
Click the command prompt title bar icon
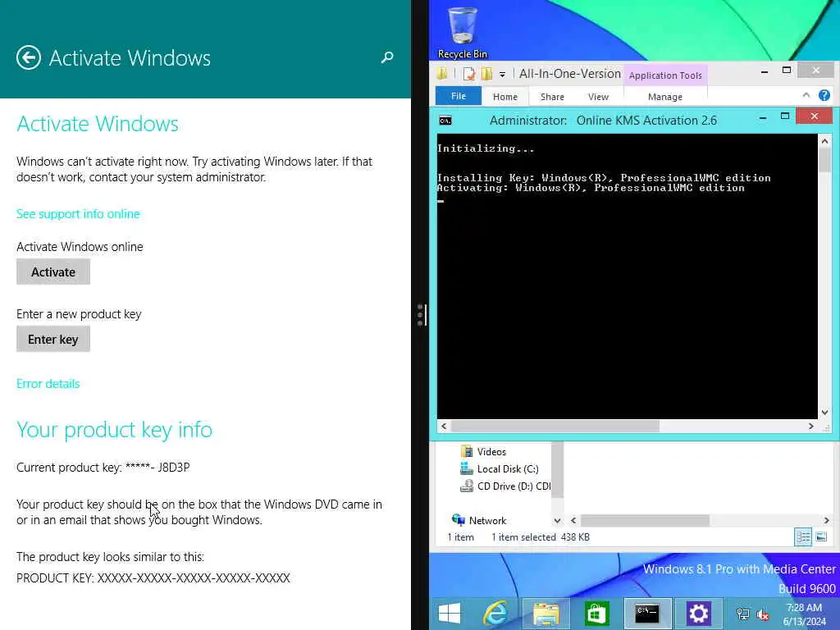[445, 121]
